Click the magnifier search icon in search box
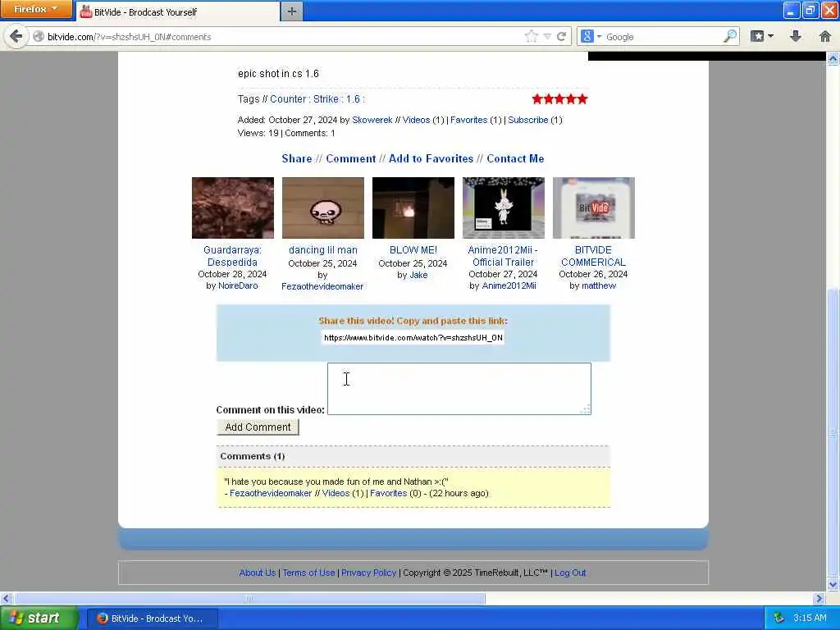This screenshot has height=630, width=840. 730,36
